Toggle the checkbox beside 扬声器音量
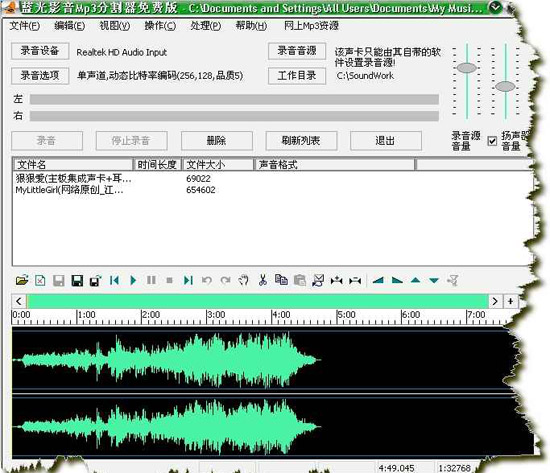The height and width of the screenshot is (473, 550). 492,141
